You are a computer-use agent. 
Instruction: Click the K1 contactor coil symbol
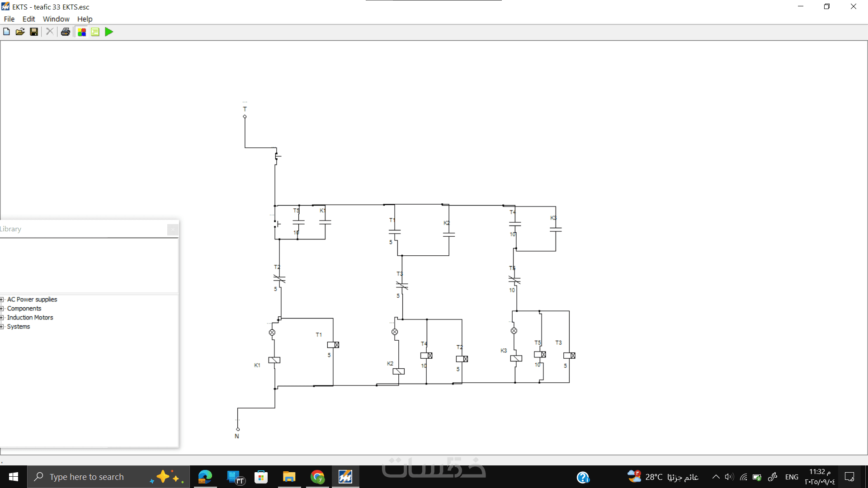pyautogui.click(x=274, y=360)
